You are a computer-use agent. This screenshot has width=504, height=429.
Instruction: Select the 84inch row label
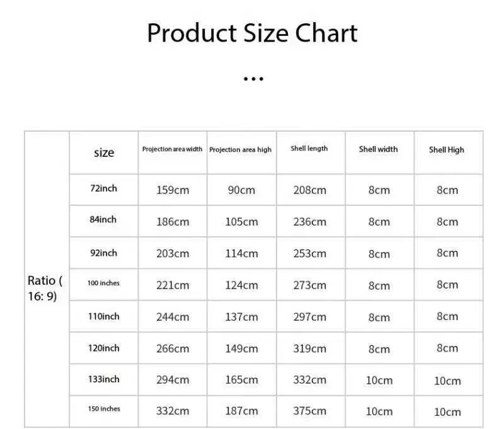coord(103,219)
